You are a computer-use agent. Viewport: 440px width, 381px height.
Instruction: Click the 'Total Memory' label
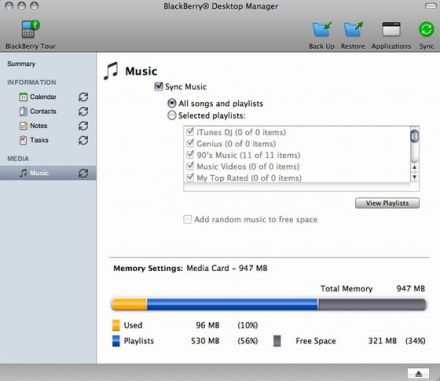pos(346,289)
